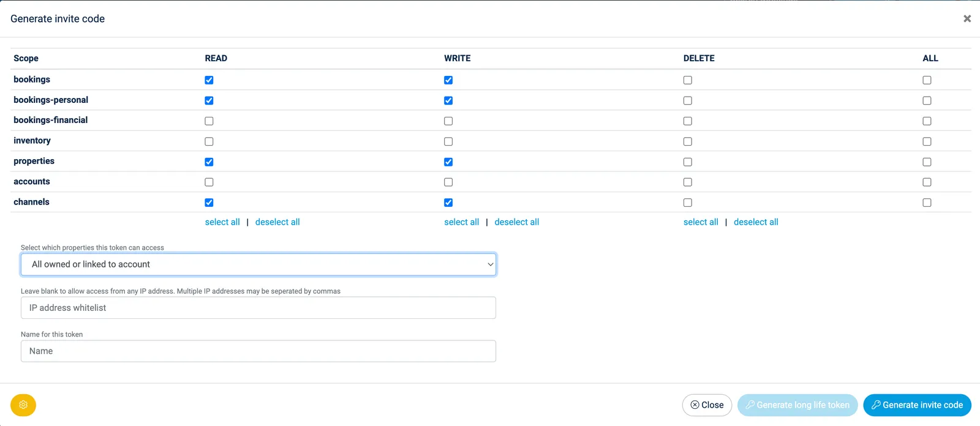This screenshot has width=980, height=426.
Task: Click Generate invite code button
Action: [x=917, y=405]
